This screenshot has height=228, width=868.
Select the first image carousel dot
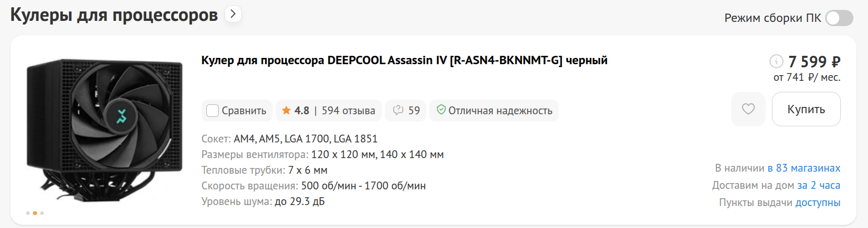[x=28, y=213]
